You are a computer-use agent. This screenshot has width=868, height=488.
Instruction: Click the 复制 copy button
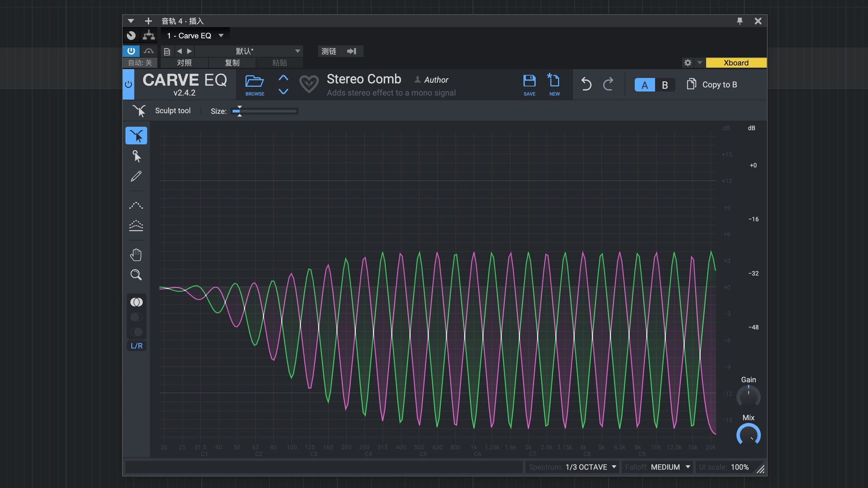coord(232,63)
